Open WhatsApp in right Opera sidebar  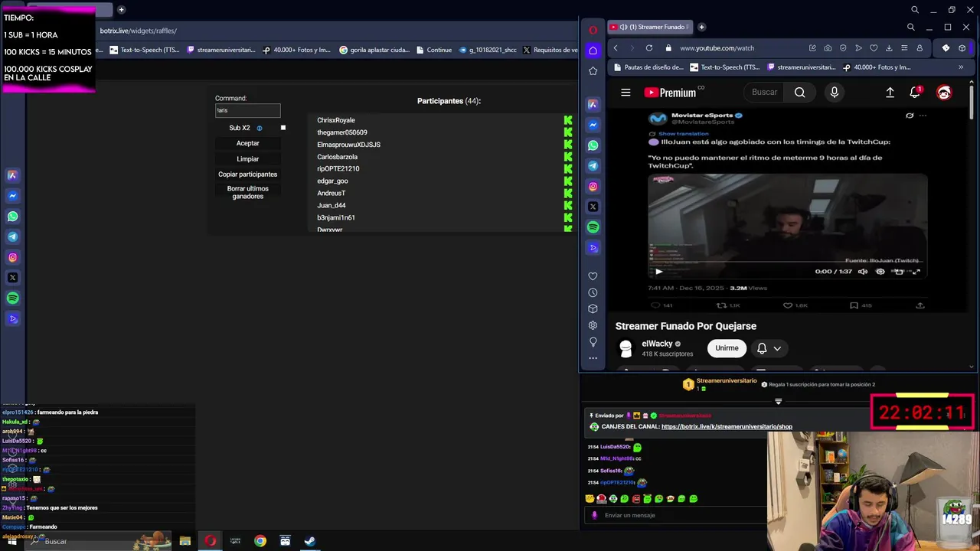[x=593, y=145]
